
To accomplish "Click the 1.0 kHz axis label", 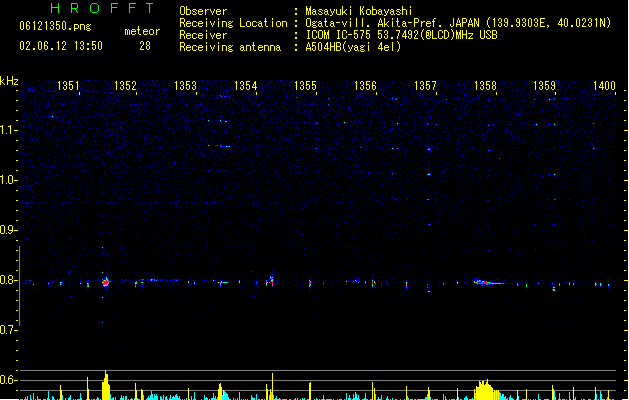I will point(8,180).
